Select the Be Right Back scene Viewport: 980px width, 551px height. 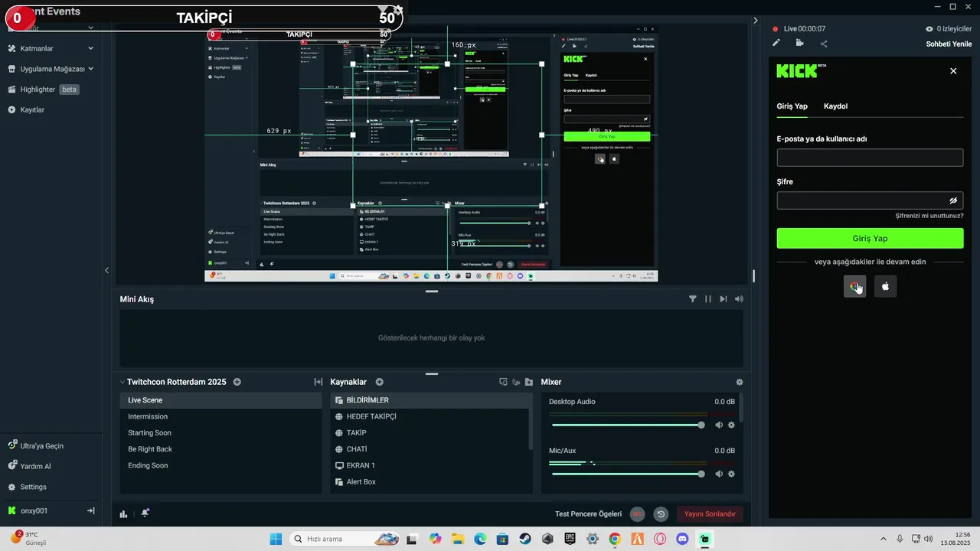220,449
